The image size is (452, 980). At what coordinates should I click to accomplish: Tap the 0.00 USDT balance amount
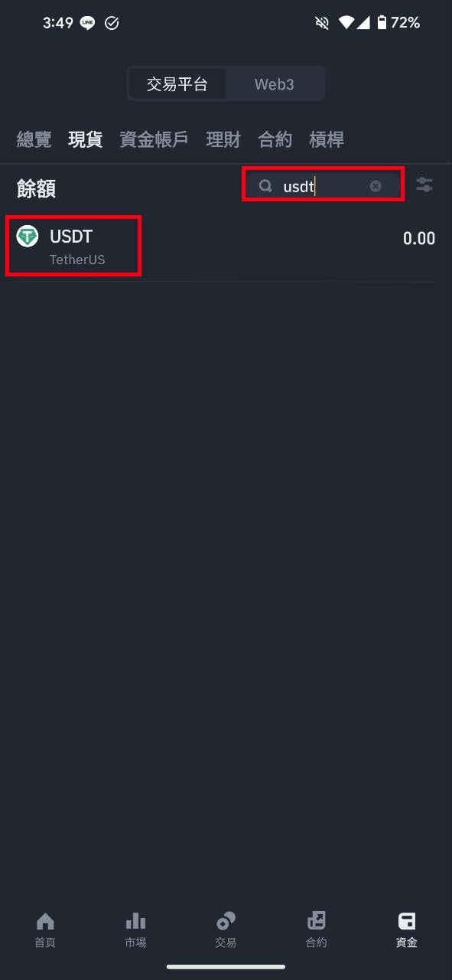coord(419,239)
